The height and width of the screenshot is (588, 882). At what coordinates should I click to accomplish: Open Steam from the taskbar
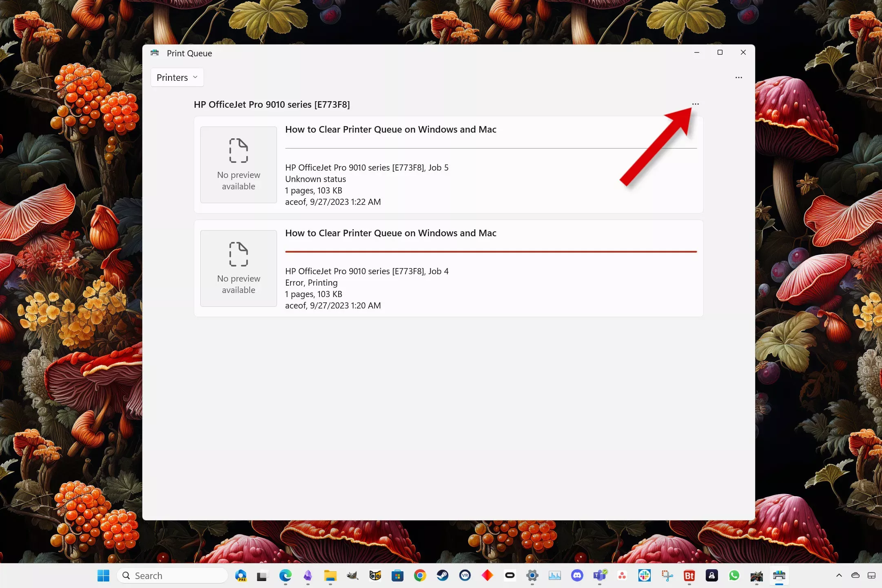pos(442,575)
